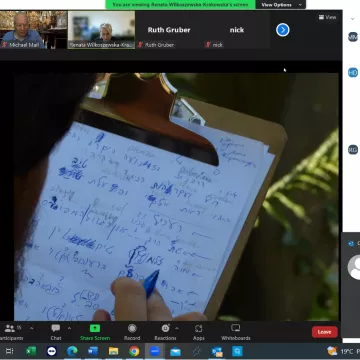Open the View Options dropdown

point(281,5)
